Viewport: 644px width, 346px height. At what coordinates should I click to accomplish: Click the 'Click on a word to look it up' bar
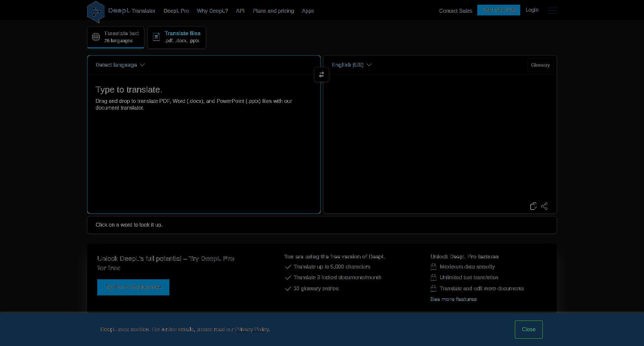pos(322,225)
